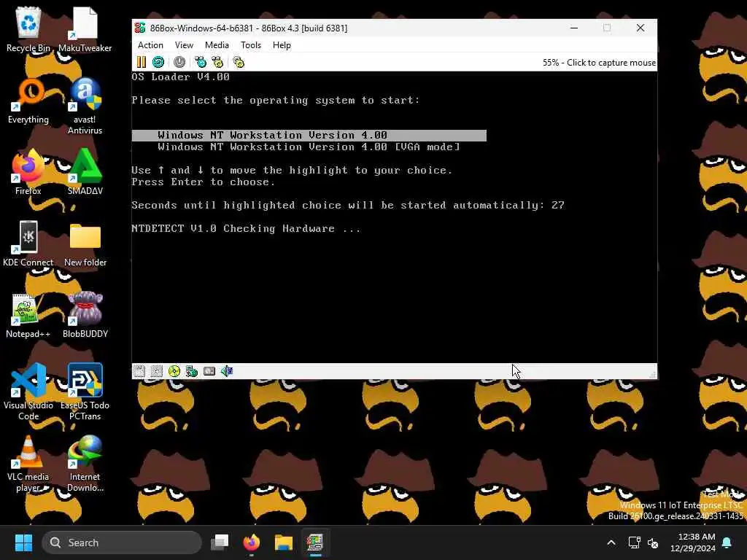Send Ctrl+Alt+Del using the teal keys icon

coord(201,62)
